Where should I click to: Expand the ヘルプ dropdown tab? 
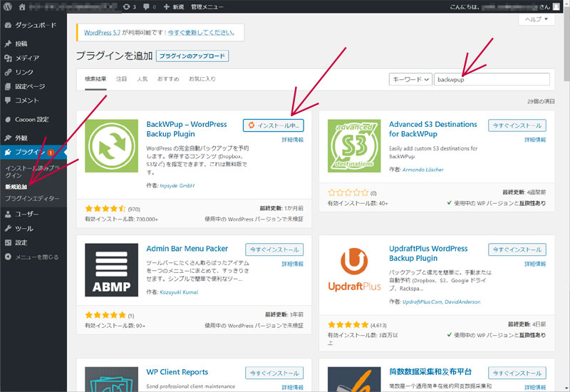[x=537, y=19]
